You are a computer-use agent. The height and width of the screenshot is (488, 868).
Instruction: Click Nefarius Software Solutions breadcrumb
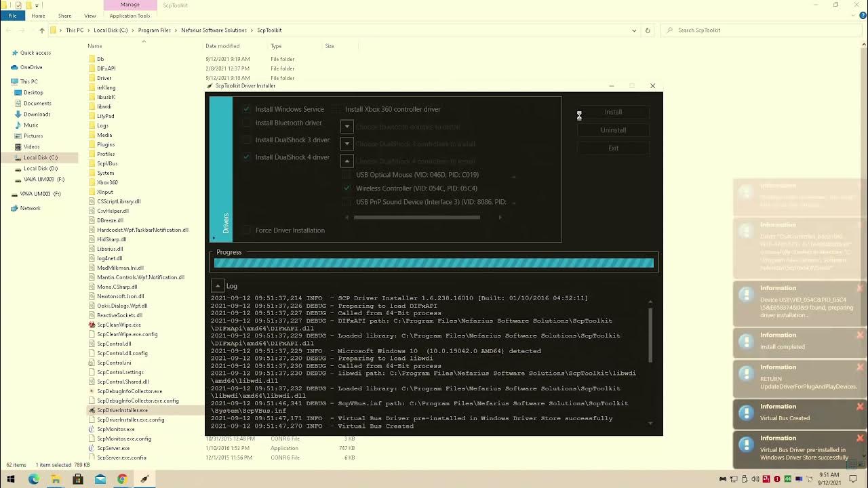[214, 30]
